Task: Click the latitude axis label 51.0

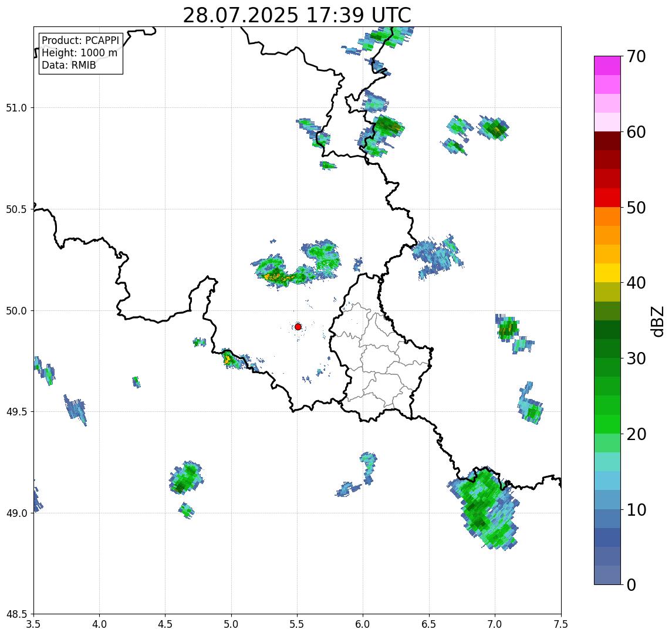Action: 16,108
